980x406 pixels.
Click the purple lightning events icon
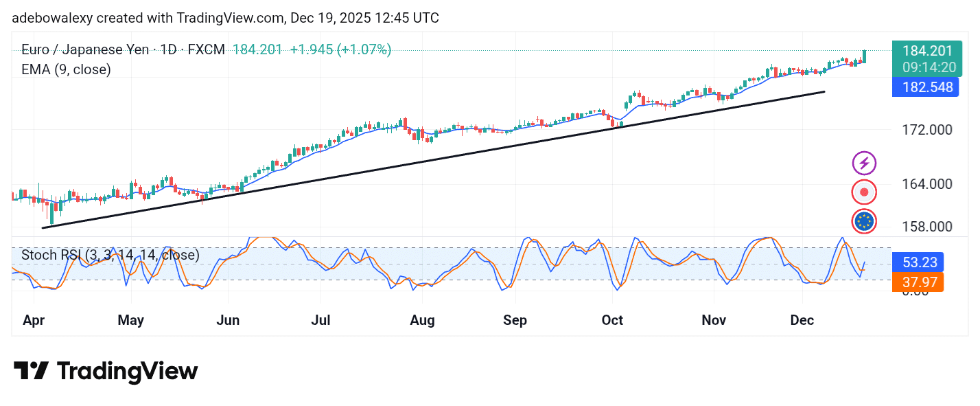point(863,163)
